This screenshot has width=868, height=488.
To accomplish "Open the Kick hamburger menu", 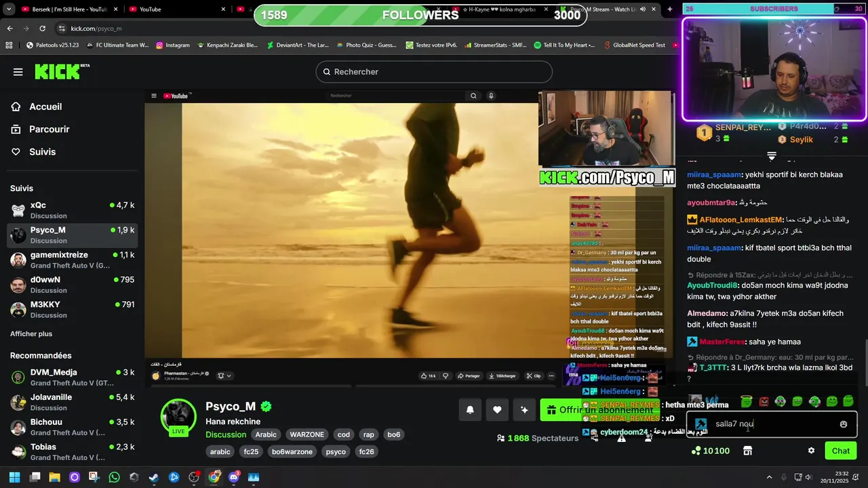I will (x=18, y=72).
